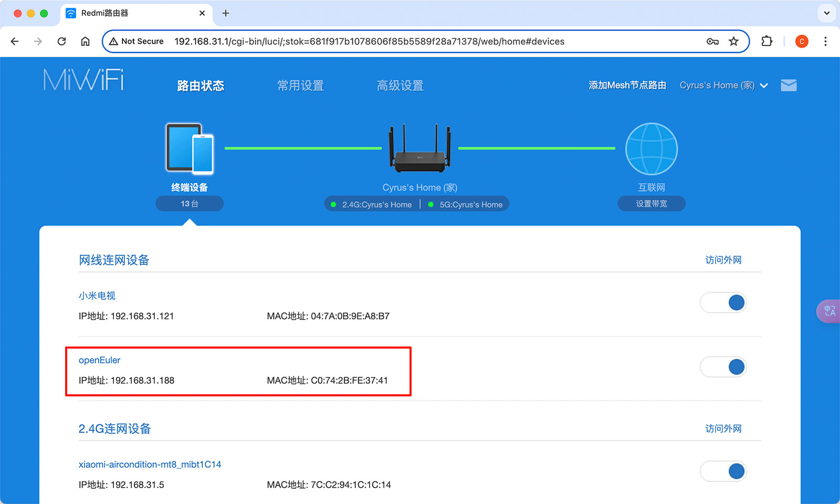Screen dimensions: 840x504
Task: Open the mail envelope notifications icon
Action: (x=789, y=85)
